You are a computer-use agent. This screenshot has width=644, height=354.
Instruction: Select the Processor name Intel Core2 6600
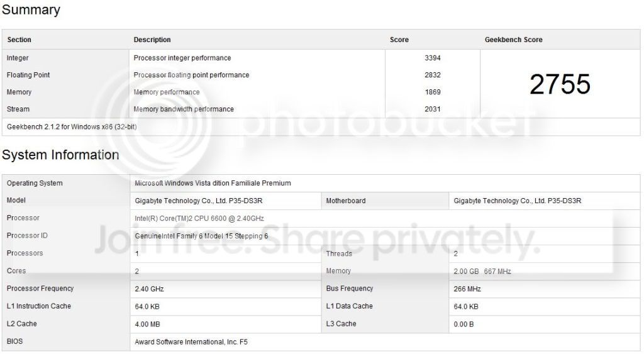tap(199, 218)
